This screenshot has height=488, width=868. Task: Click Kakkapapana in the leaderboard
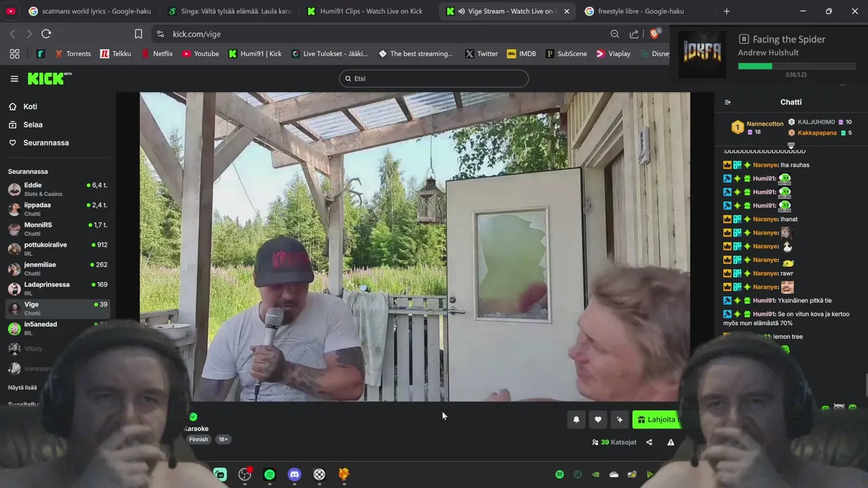(x=816, y=133)
